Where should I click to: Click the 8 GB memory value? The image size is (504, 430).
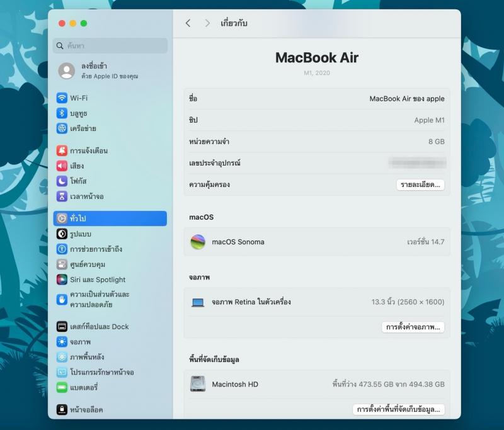pos(437,142)
